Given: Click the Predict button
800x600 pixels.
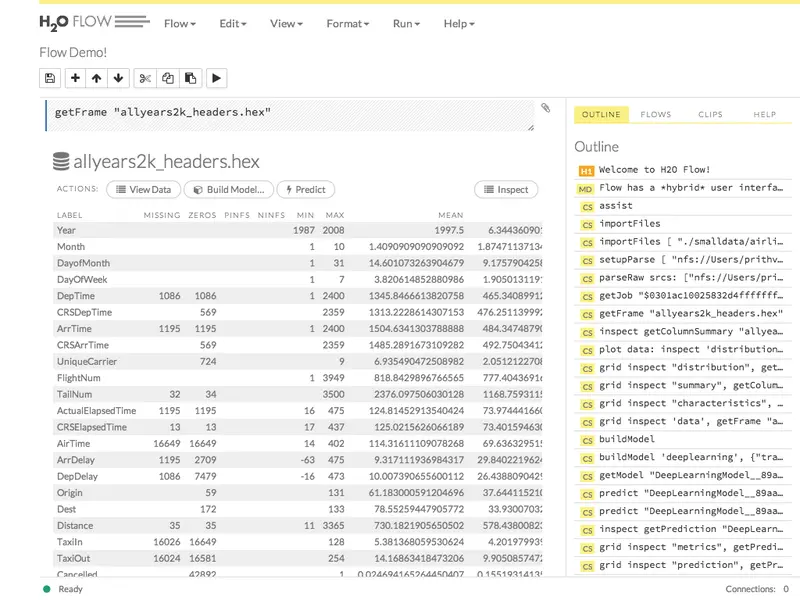Looking at the screenshot, I should 305,189.
